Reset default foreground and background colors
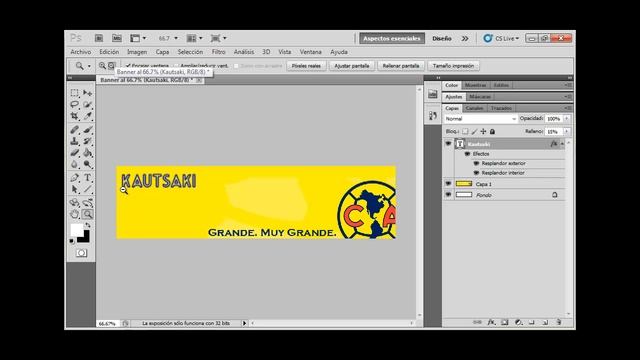The height and width of the screenshot is (360, 640). pos(72,241)
